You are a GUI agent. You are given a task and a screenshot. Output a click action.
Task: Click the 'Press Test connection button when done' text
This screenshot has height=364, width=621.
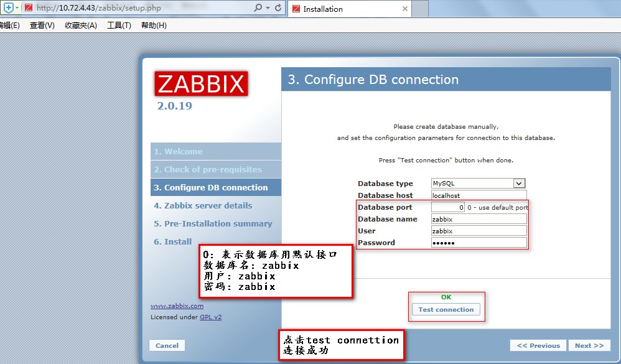446,160
